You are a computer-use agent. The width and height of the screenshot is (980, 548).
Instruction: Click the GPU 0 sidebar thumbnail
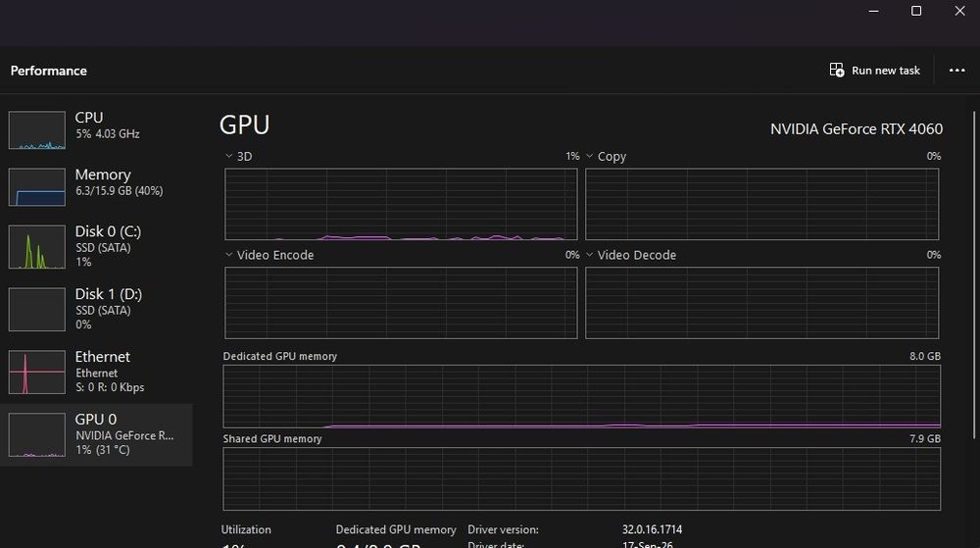click(37, 434)
